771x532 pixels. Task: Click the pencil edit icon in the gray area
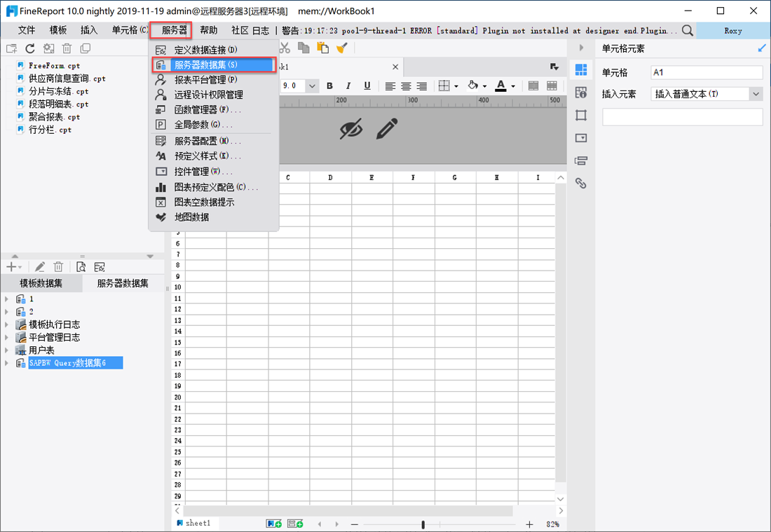[387, 129]
